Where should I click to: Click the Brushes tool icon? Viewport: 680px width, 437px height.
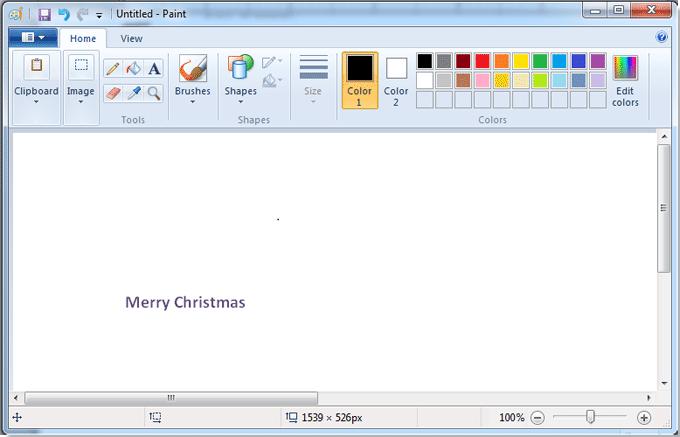pyautogui.click(x=193, y=68)
